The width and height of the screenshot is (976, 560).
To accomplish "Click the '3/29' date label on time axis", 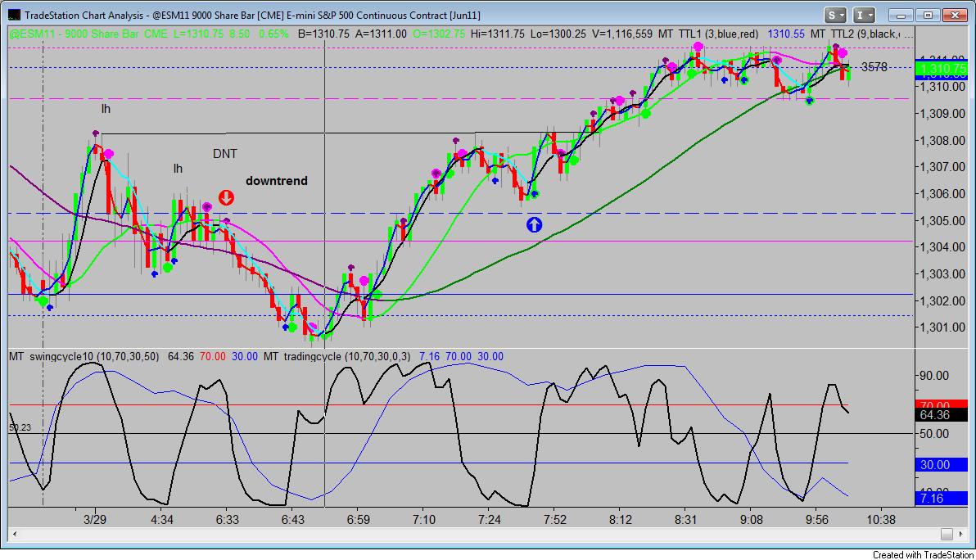I will (95, 520).
